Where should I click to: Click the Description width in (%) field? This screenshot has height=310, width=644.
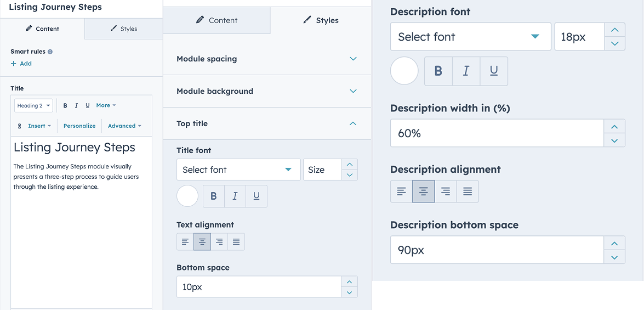(x=497, y=133)
